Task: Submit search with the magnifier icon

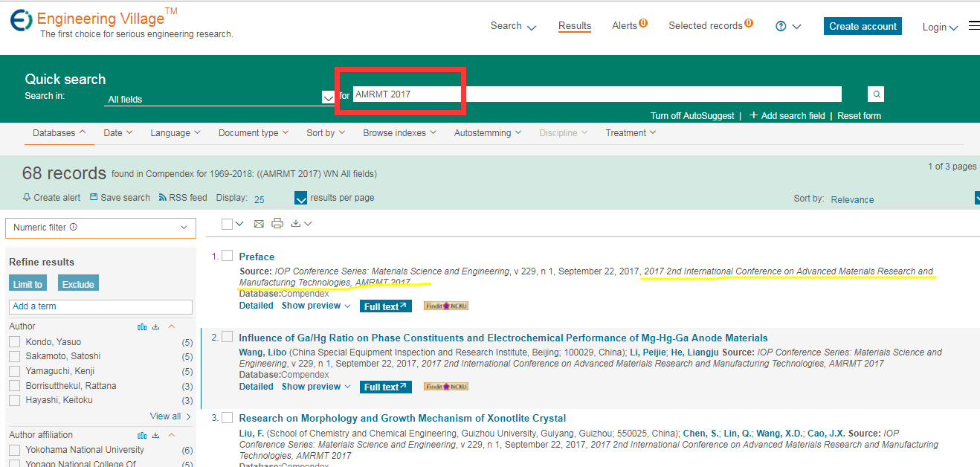Action: [x=877, y=94]
